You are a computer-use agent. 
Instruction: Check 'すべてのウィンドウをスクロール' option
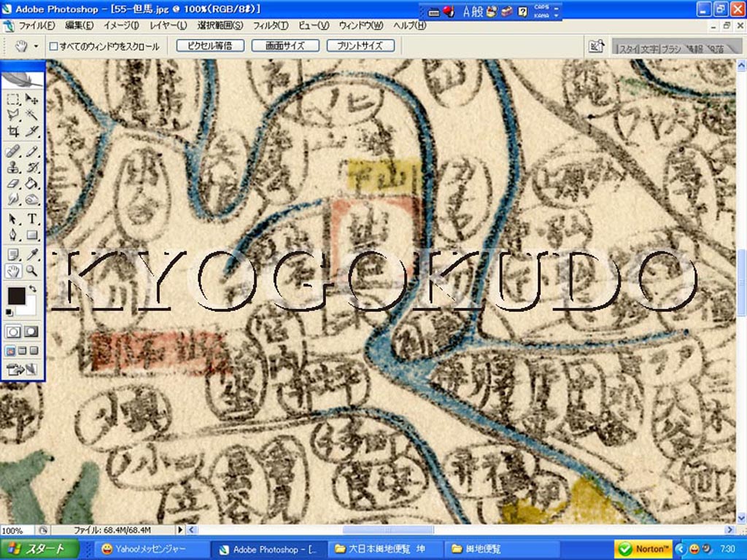coord(54,46)
